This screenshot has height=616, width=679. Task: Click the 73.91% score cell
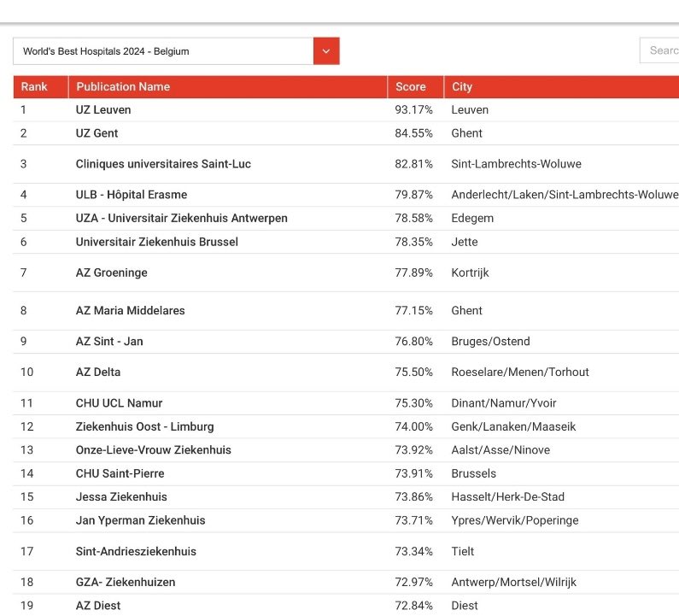click(413, 473)
